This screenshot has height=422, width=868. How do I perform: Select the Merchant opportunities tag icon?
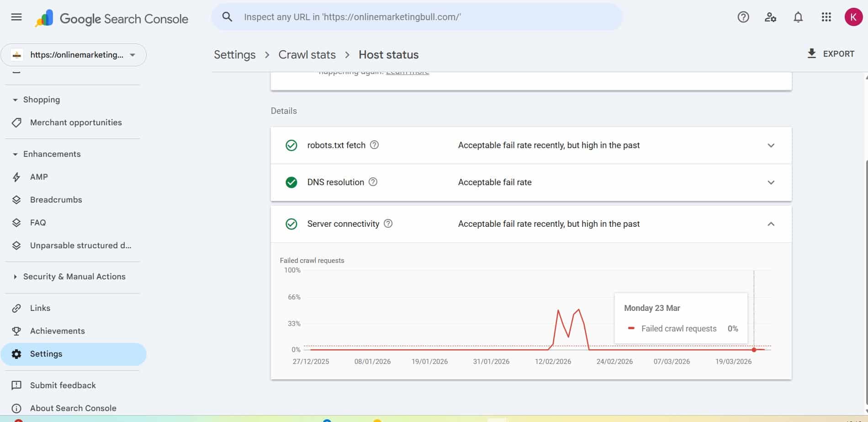click(16, 123)
